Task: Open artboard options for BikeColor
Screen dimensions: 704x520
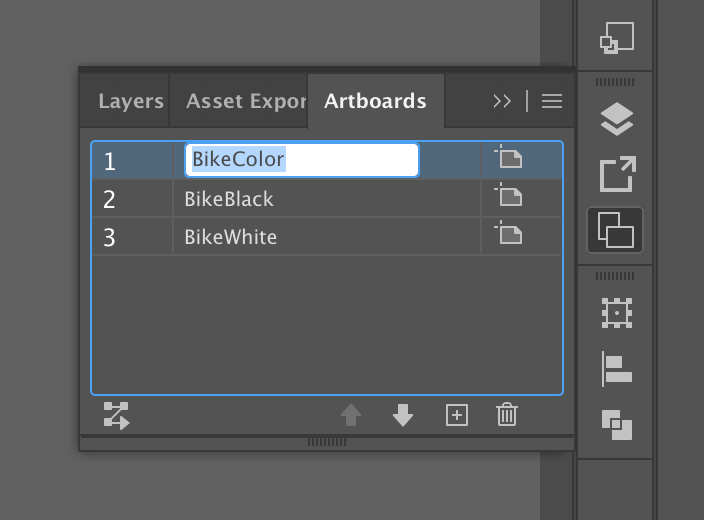Action: pyautogui.click(x=509, y=159)
